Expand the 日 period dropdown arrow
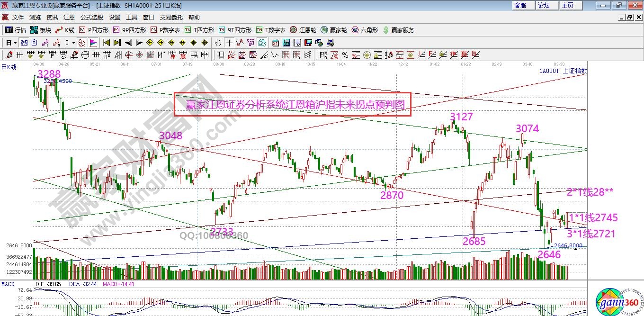This screenshot has width=644, height=316. (x=15, y=43)
